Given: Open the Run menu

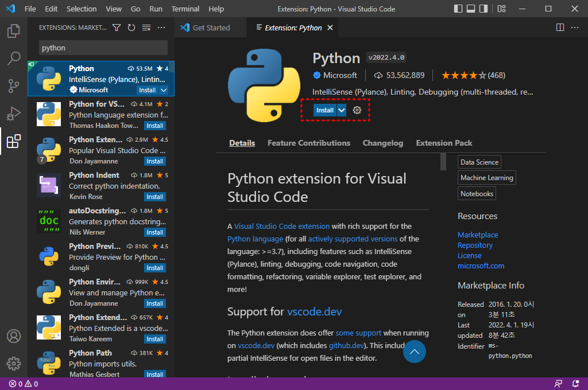Looking at the screenshot, I should [x=156, y=9].
